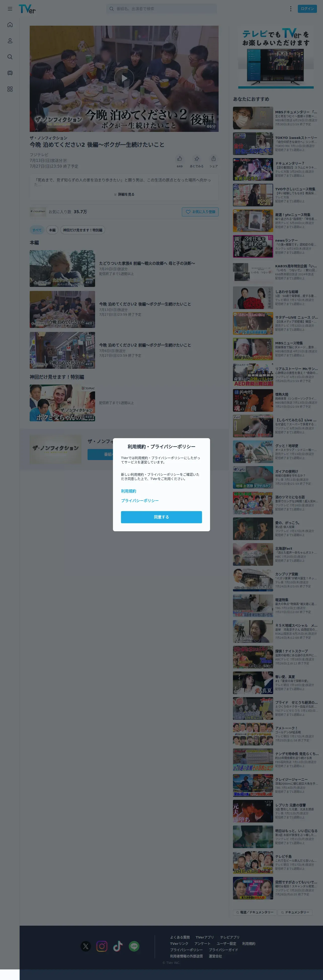Image resolution: width=323 pixels, height=980 pixels.
Task: Click the シェア share icon
Action: pyautogui.click(x=213, y=159)
